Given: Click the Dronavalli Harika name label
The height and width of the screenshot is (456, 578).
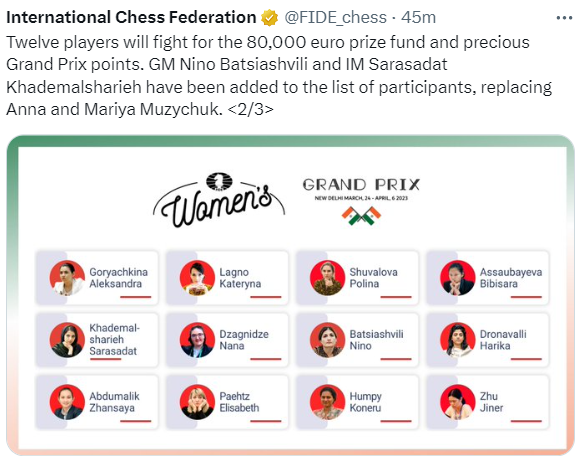Looking at the screenshot, I should 503,340.
